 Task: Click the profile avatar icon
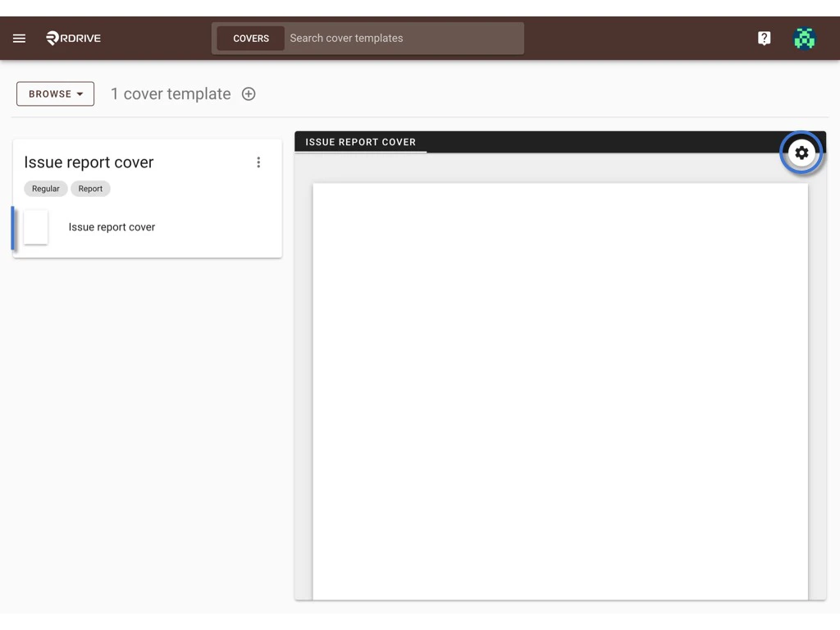click(804, 38)
